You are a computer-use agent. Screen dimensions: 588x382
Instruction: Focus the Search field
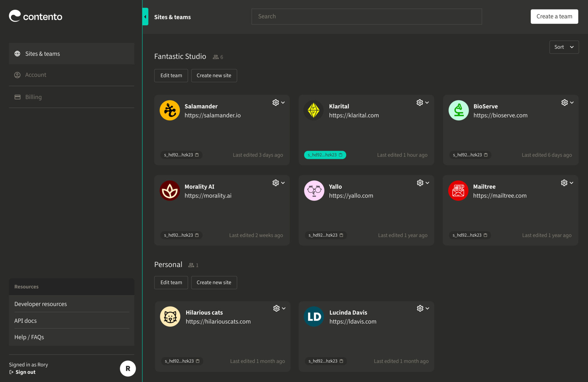point(366,16)
